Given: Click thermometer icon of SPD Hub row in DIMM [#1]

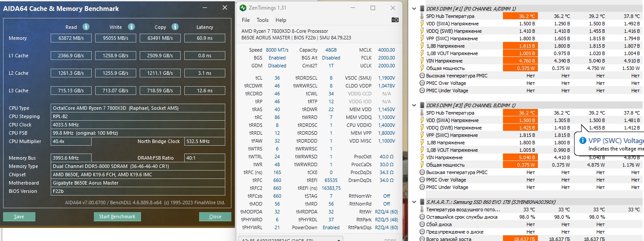Looking at the screenshot, I should (x=422, y=16).
